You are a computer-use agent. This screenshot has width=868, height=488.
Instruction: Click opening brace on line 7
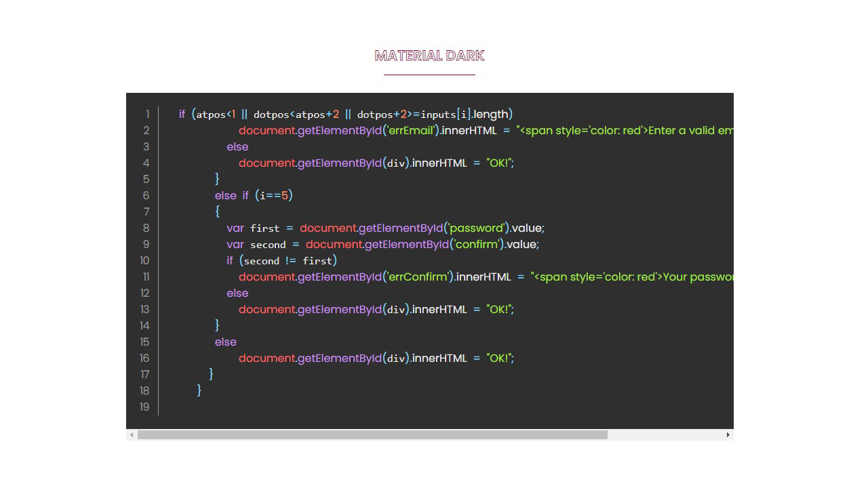coord(218,211)
